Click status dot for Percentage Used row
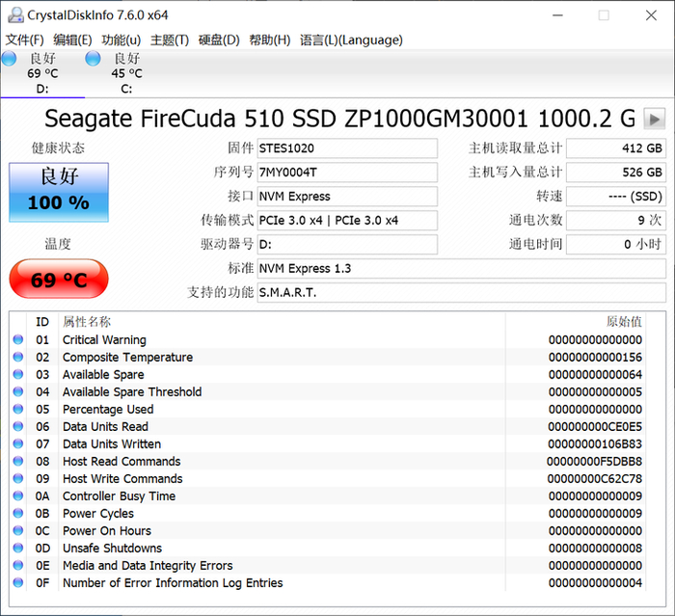The height and width of the screenshot is (616, 675). (18, 409)
